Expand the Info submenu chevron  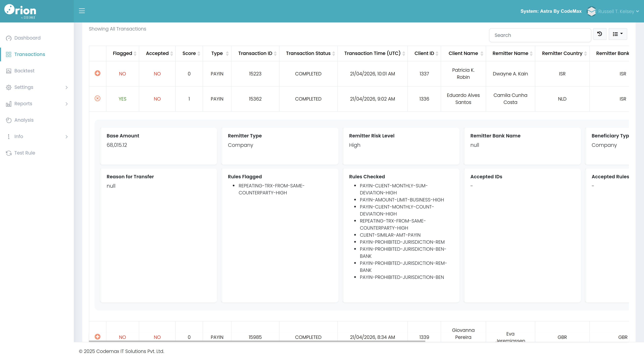point(67,137)
